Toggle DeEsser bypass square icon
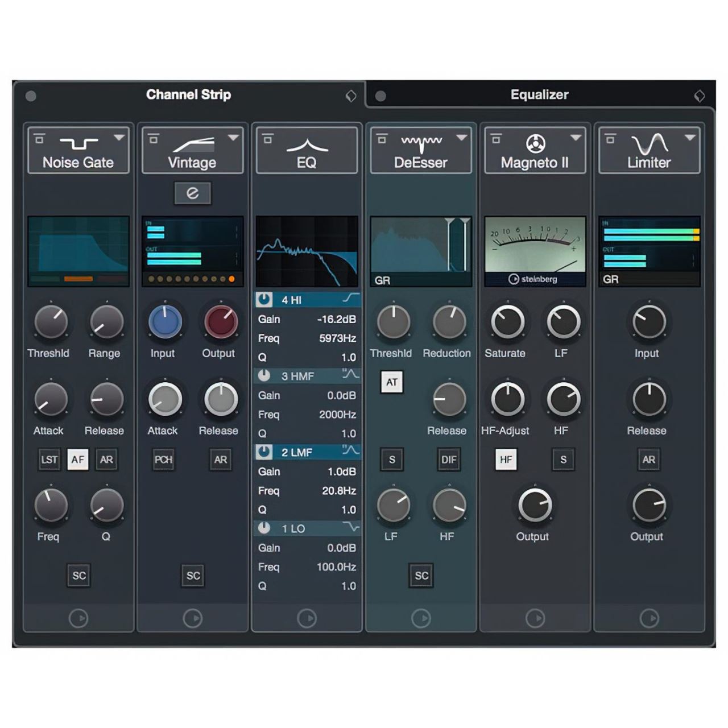The height and width of the screenshot is (728, 728). (x=382, y=139)
